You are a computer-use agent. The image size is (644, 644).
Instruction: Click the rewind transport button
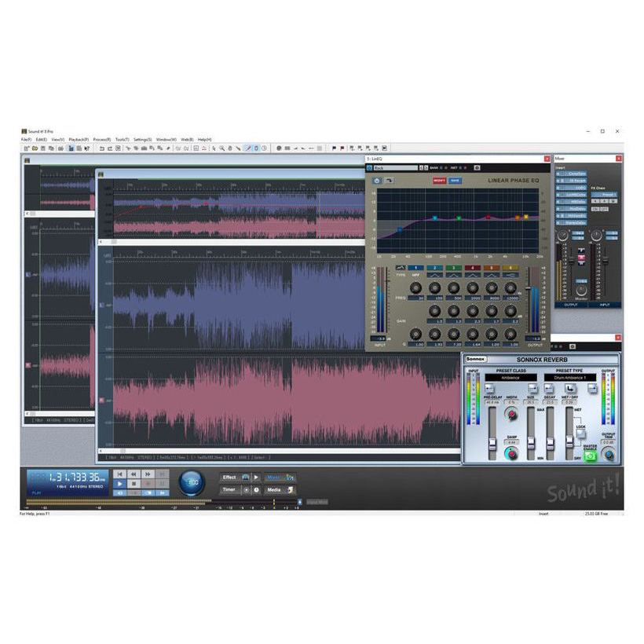tap(134, 474)
